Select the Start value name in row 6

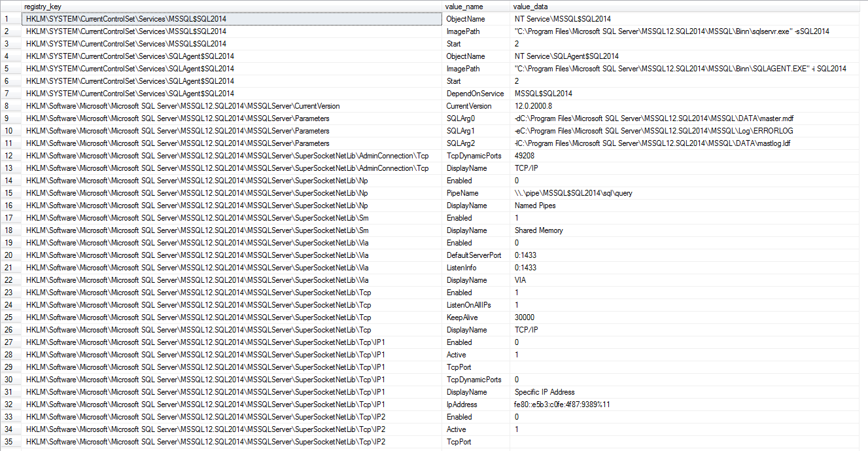[476, 81]
